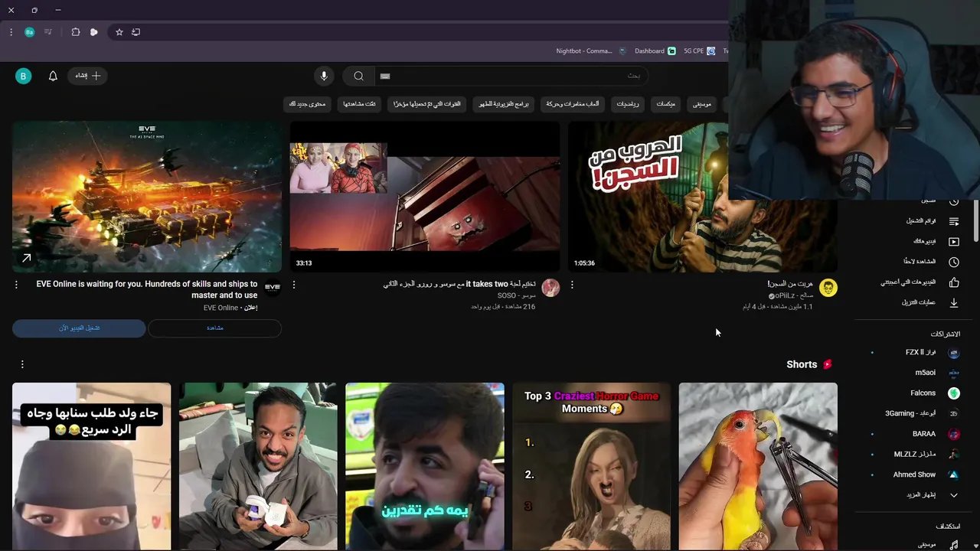Open BARAA channel avatar in subscriptions
Viewport: 980px width, 551px height.
point(954,434)
